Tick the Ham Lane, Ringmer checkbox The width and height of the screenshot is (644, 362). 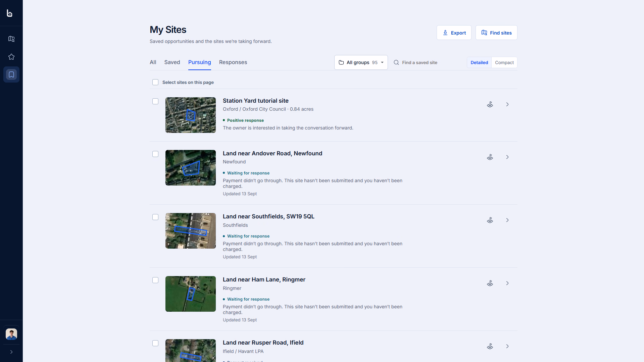tap(155, 280)
